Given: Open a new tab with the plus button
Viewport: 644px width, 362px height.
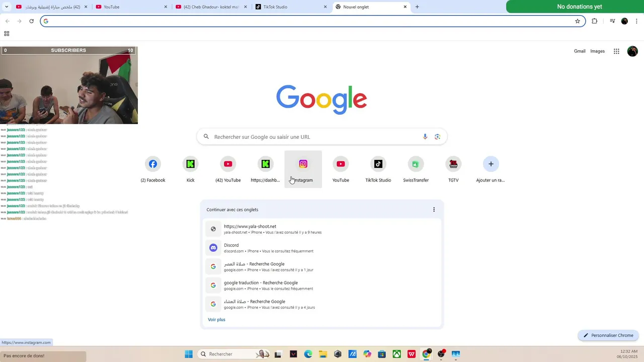Looking at the screenshot, I should point(417,7).
